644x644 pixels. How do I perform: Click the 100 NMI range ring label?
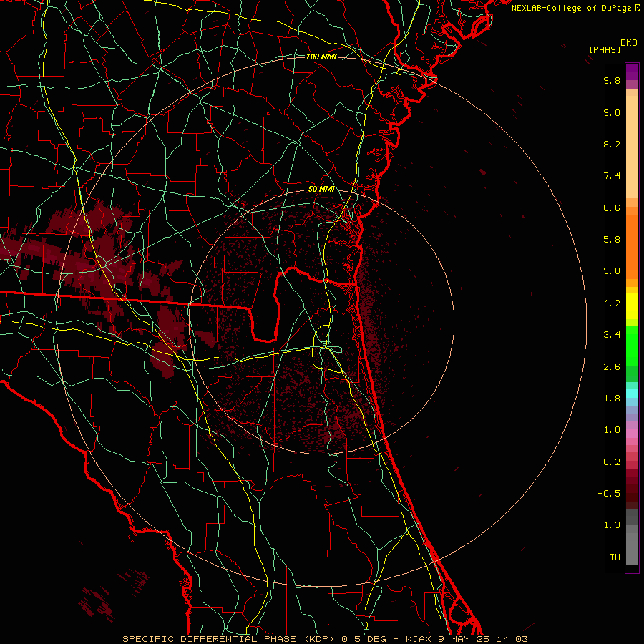pos(321,57)
